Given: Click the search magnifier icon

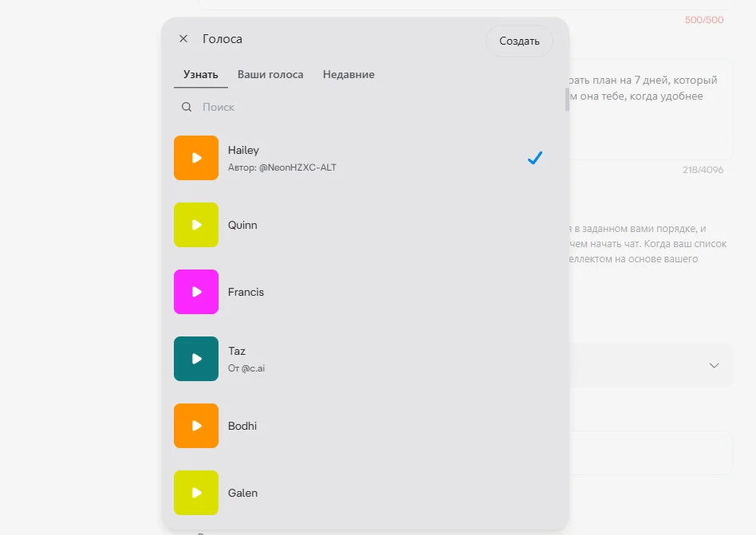Looking at the screenshot, I should pyautogui.click(x=187, y=107).
